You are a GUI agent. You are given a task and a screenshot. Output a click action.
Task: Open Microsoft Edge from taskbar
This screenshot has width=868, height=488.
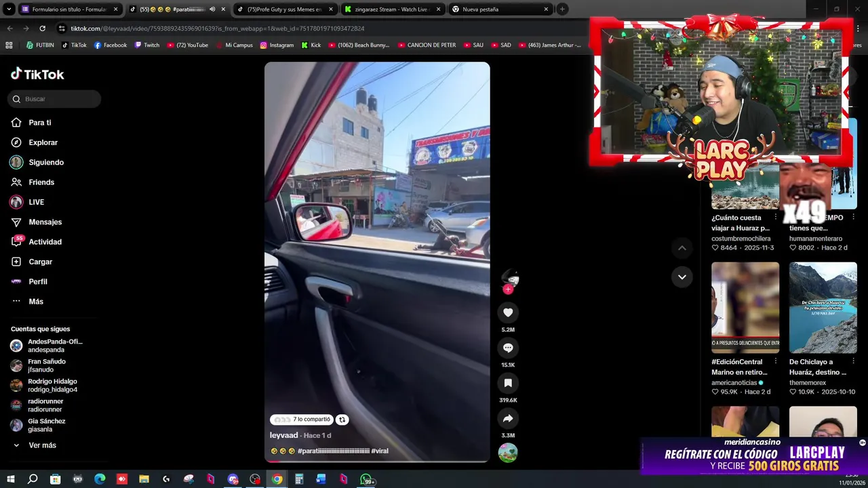click(100, 479)
